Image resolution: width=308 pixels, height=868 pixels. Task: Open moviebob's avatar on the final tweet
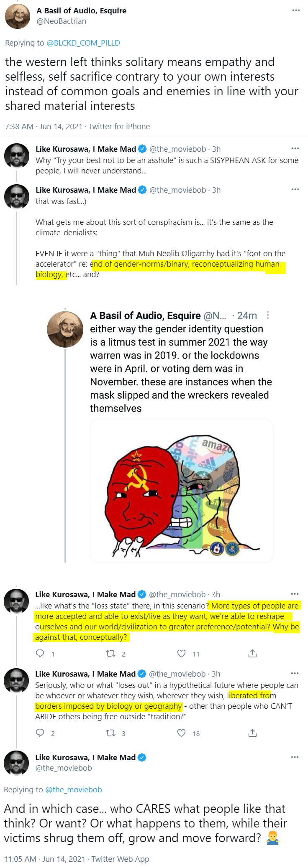(x=16, y=763)
